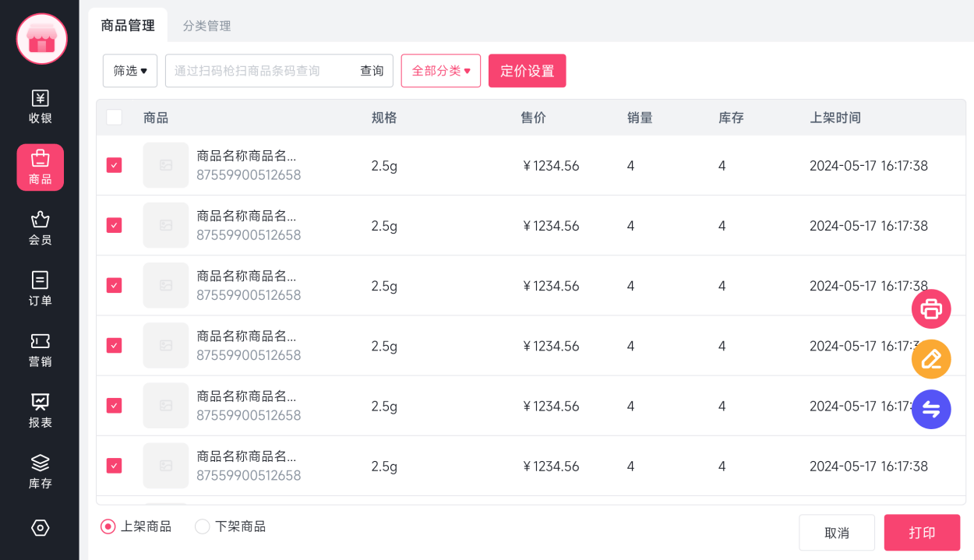
Task: Go to the 订单 orders module
Action: (40, 287)
